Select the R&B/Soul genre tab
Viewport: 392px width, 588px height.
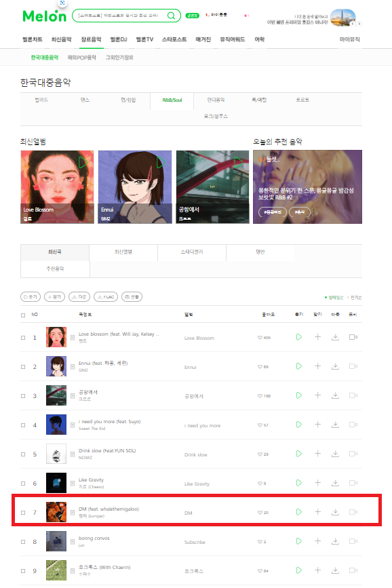pos(172,100)
